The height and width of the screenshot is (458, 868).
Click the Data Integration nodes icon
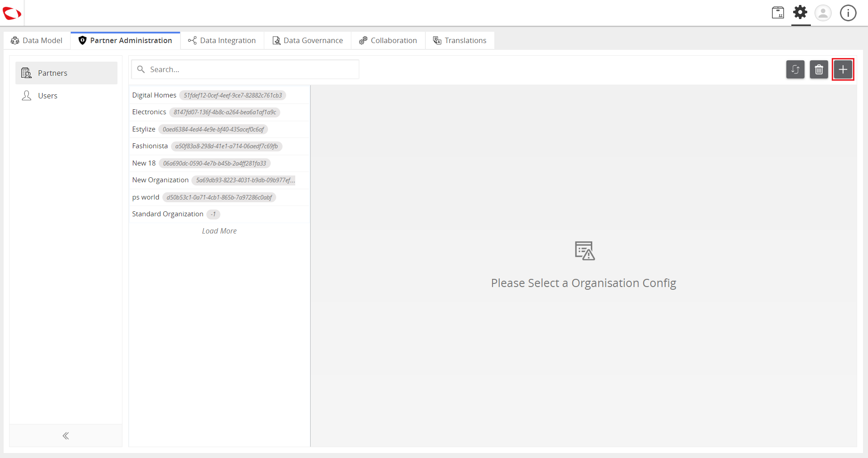192,40
